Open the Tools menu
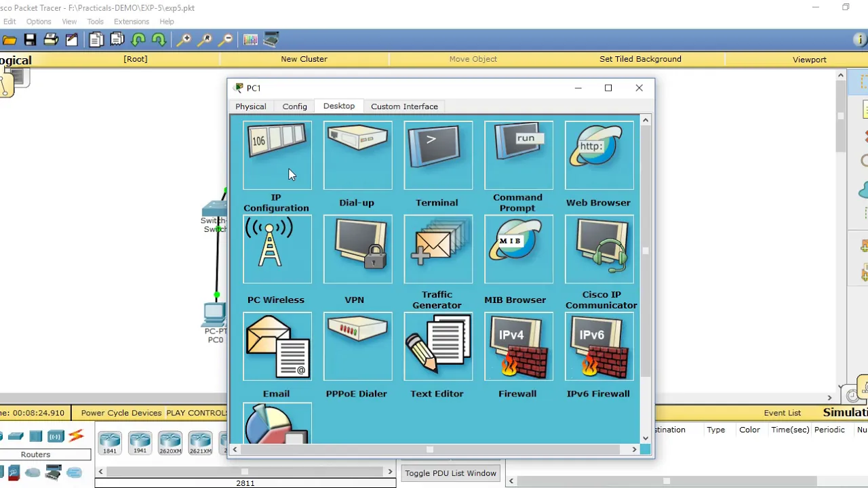868x488 pixels. 96,22
